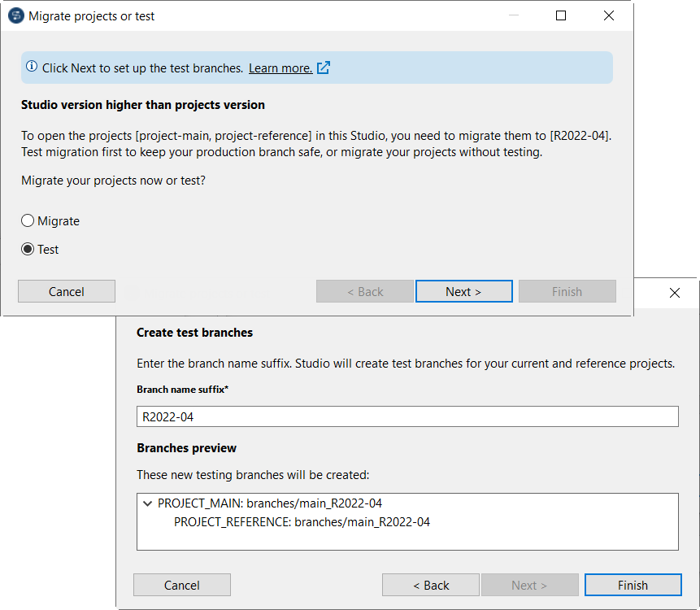Select the Migrate radio option
700x610 pixels.
click(28, 221)
